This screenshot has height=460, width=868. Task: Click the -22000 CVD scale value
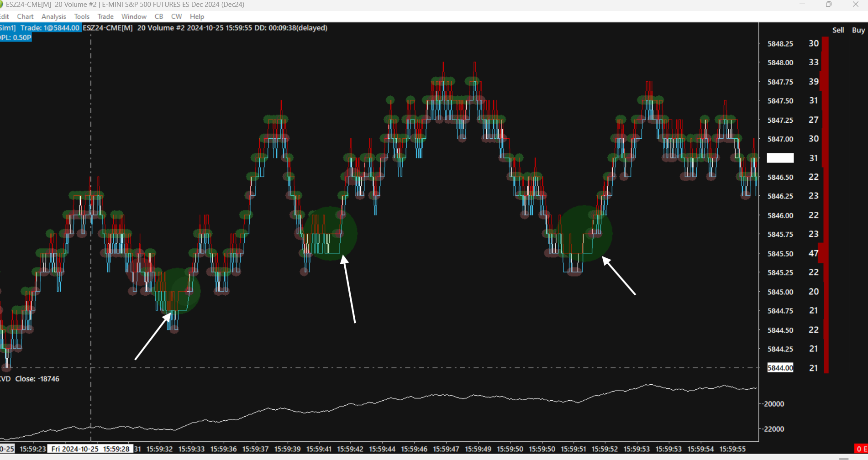[773, 429]
